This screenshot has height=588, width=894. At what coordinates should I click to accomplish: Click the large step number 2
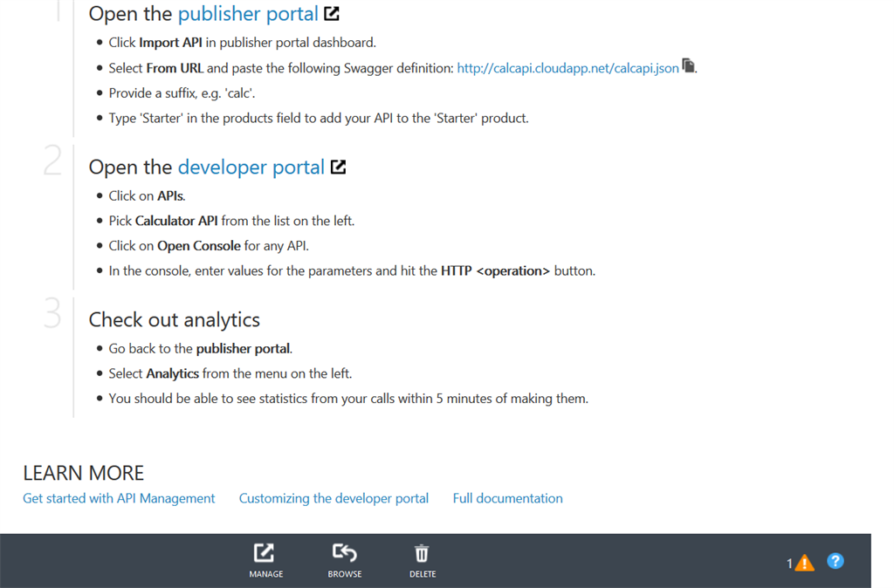pos(52,162)
